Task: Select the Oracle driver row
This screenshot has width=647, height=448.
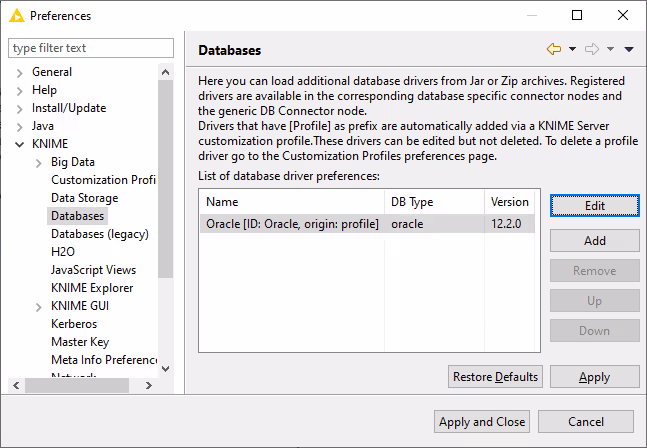Action: point(292,224)
